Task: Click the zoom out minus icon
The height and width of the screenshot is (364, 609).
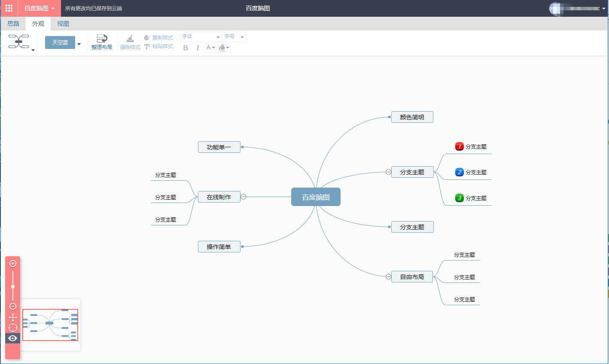Action: click(x=13, y=306)
